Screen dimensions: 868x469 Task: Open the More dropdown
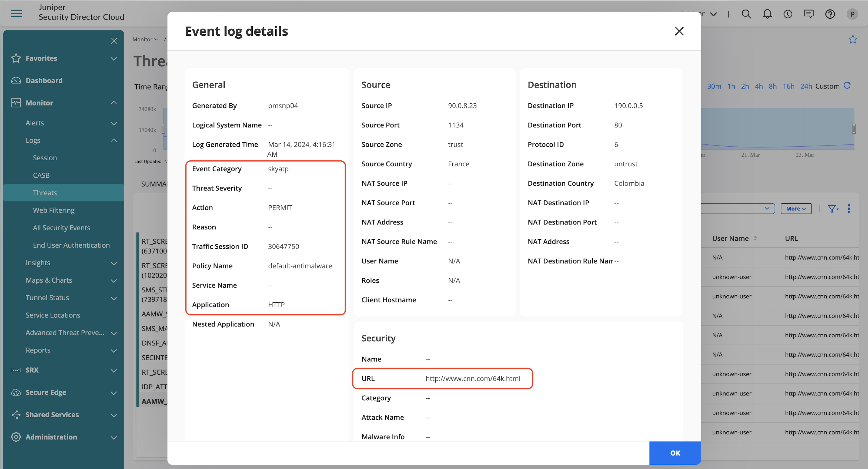pos(796,209)
